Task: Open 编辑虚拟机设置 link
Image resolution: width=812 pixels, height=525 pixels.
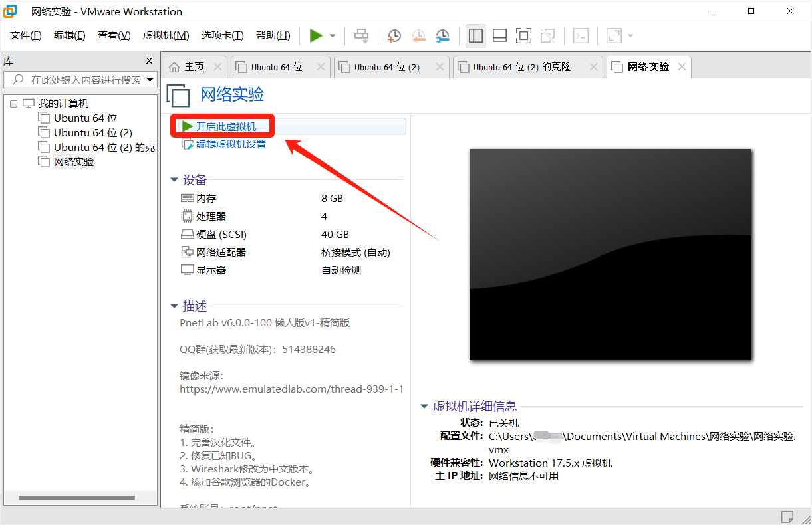Action: [x=230, y=144]
